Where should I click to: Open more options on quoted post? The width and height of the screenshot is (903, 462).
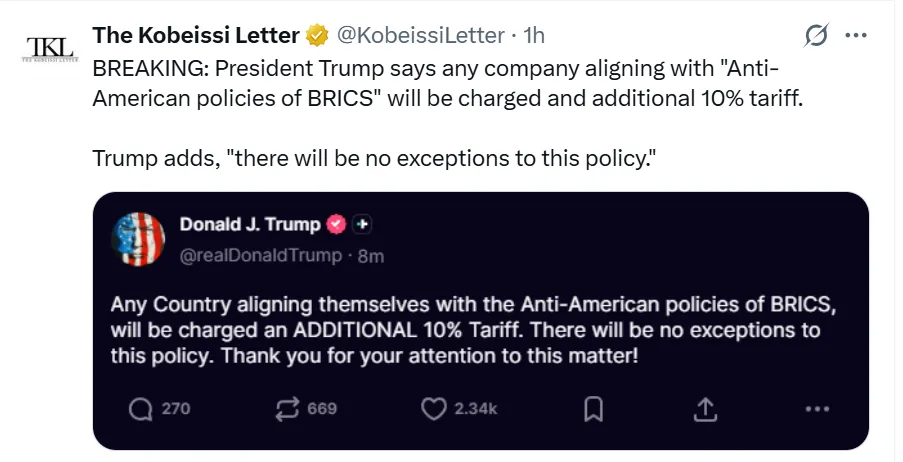tap(818, 408)
